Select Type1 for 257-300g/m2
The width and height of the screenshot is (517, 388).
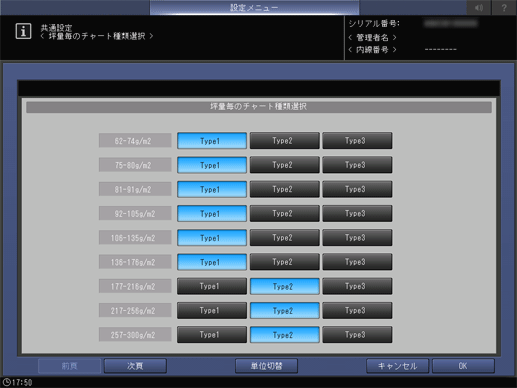(212, 335)
